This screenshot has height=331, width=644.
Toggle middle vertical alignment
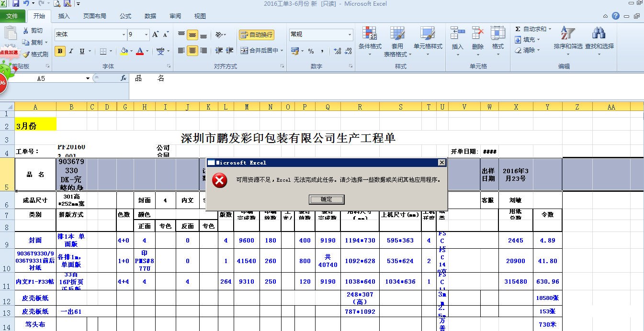pos(192,34)
